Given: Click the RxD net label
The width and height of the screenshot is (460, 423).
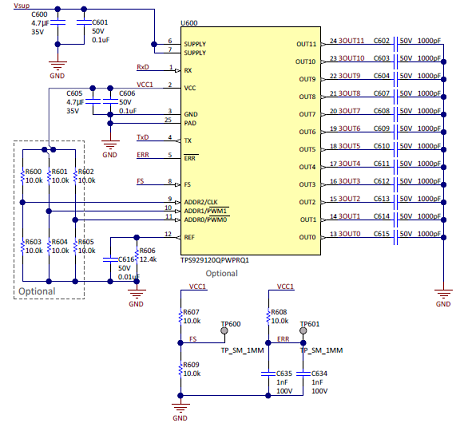Looking at the screenshot, I should point(143,67).
